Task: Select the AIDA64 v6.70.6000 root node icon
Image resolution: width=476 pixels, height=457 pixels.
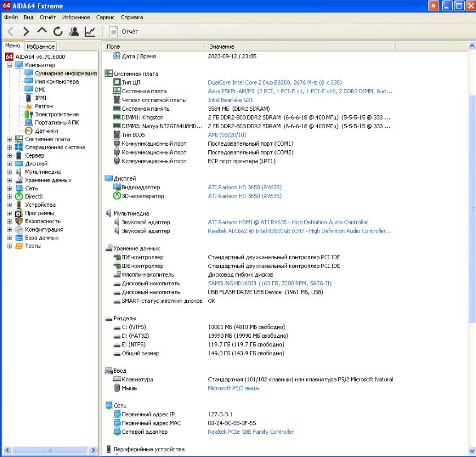Action: pos(9,57)
